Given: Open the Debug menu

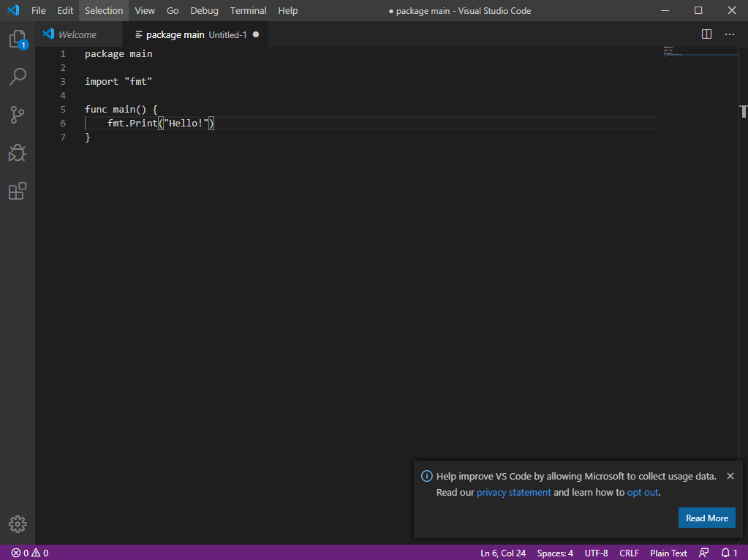Looking at the screenshot, I should (x=204, y=10).
